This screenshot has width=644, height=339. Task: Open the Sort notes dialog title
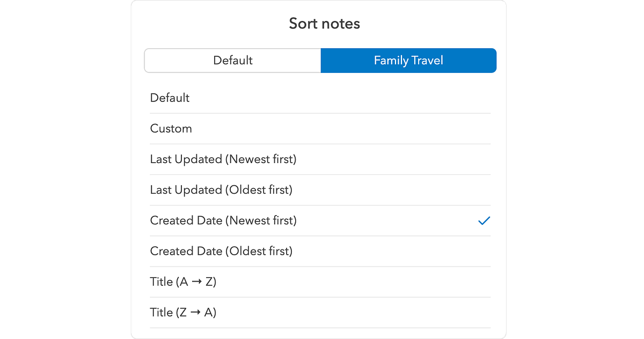point(324,23)
